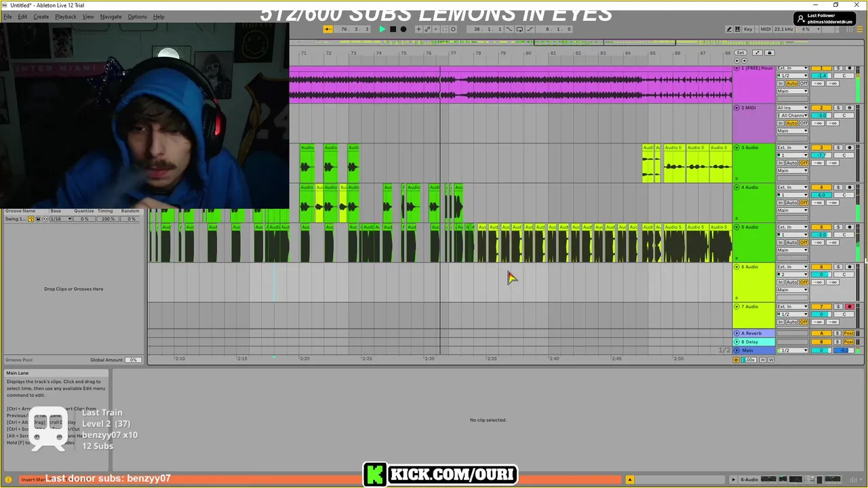Open the Options menu
The height and width of the screenshot is (488, 868).
(137, 16)
